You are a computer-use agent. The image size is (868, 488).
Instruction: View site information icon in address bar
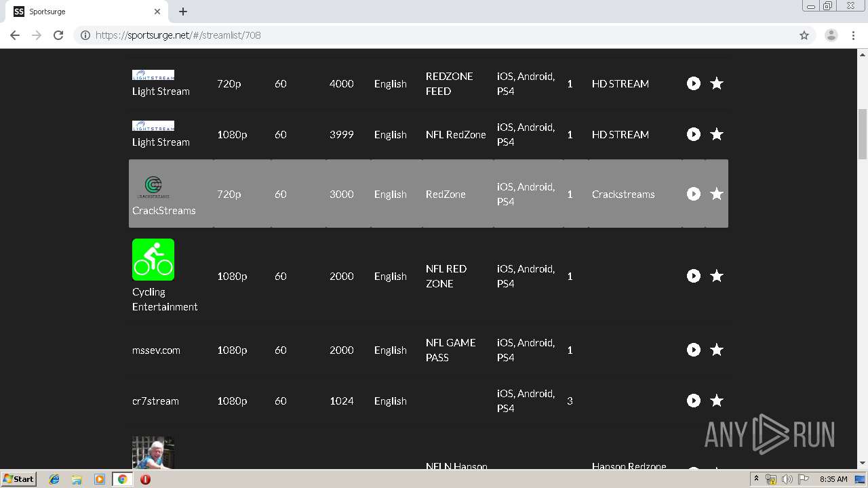click(x=85, y=35)
